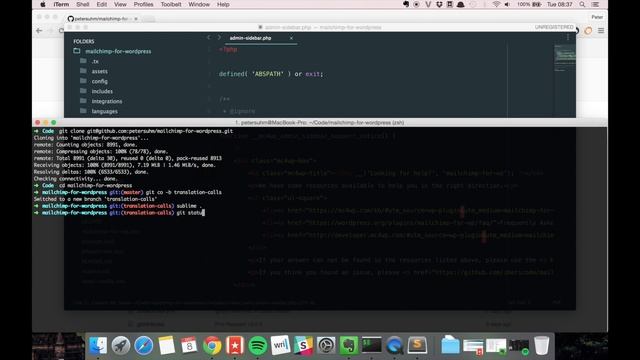This screenshot has height=360, width=640.
Task: Open the blue folder stack in Dock
Action: click(x=450, y=345)
